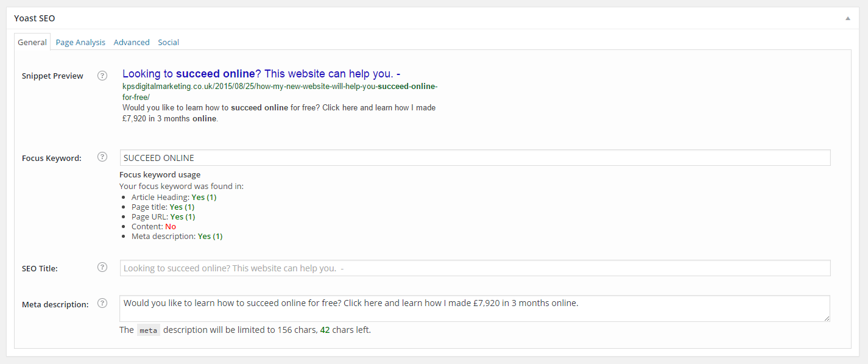This screenshot has height=364, width=868.
Task: Click the Focus Keyword label
Action: (x=52, y=158)
